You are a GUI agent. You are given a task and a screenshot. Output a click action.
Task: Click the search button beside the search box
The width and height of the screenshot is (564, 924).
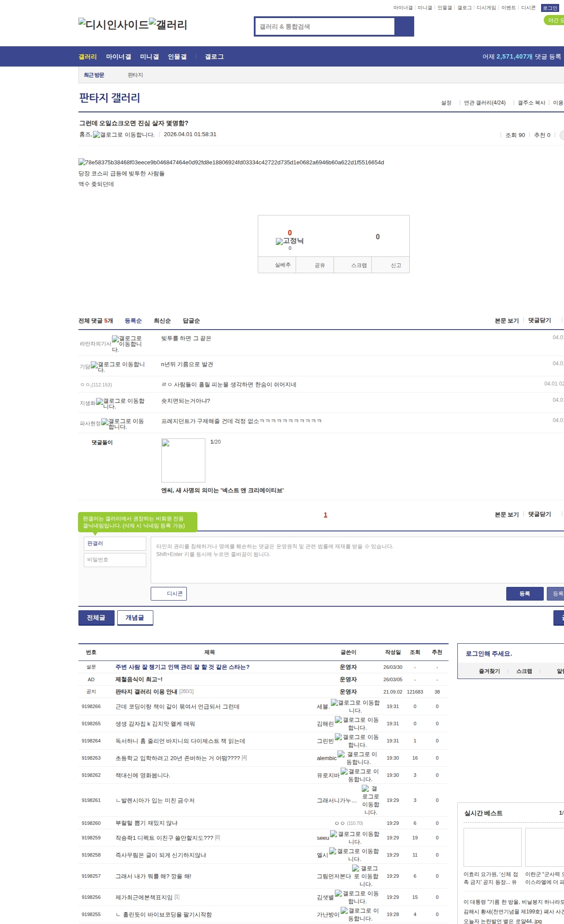tap(404, 26)
